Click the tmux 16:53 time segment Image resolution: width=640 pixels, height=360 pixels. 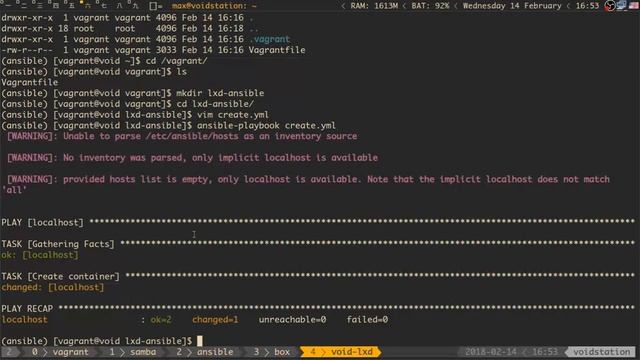(544, 352)
